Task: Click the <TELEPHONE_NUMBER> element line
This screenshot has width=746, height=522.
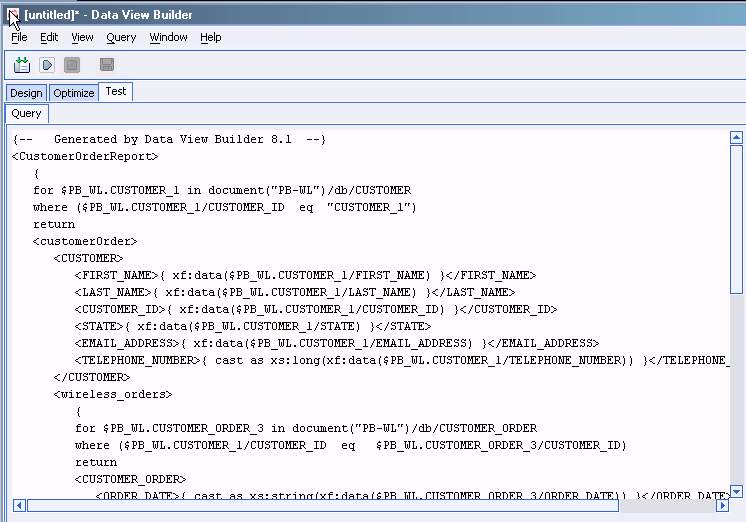Action: (x=402, y=361)
